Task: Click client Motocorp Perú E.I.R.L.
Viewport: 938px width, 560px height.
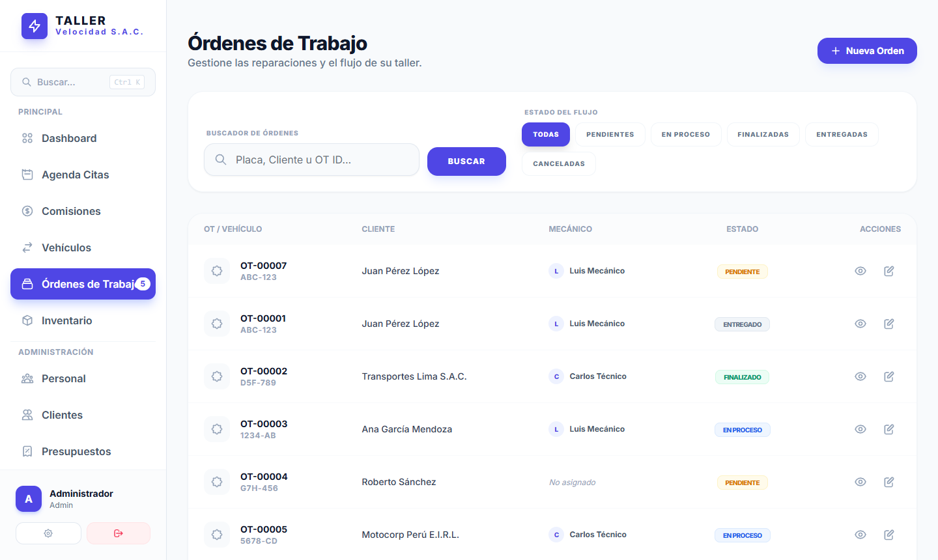Action: pyautogui.click(x=410, y=535)
